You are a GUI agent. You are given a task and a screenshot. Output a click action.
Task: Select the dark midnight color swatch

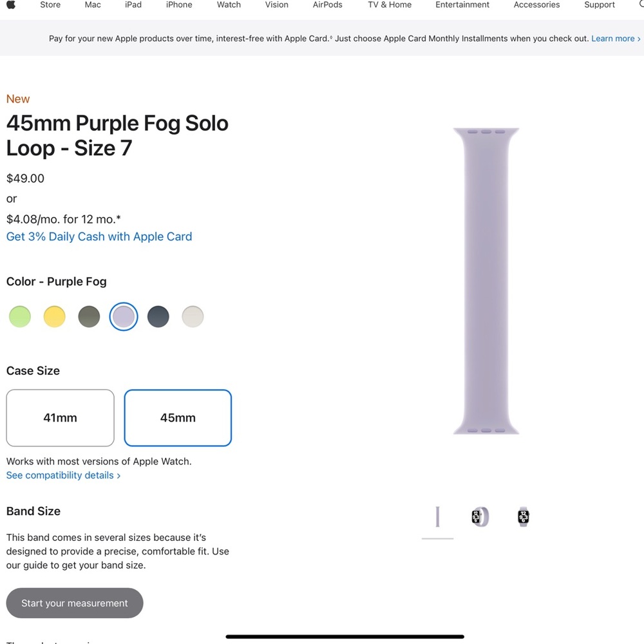point(158,316)
